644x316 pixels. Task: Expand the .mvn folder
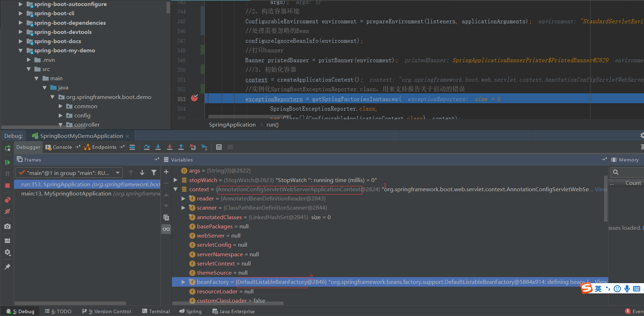tap(29, 60)
